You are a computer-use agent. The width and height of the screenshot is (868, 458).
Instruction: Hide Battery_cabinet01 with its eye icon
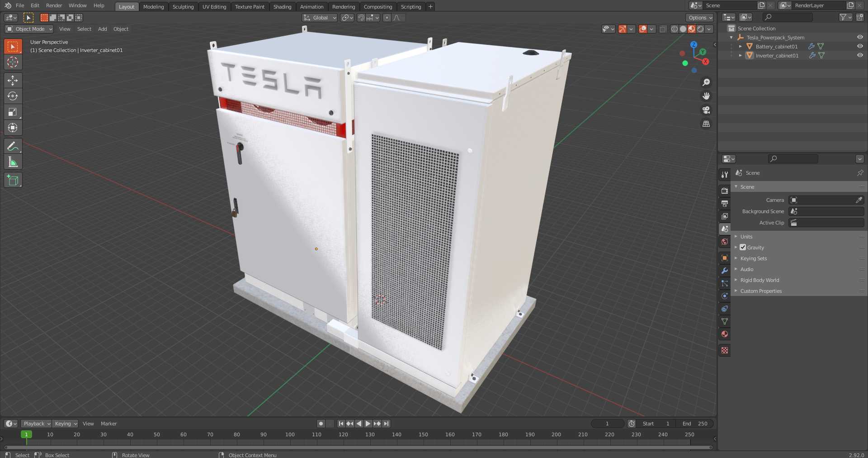[860, 46]
